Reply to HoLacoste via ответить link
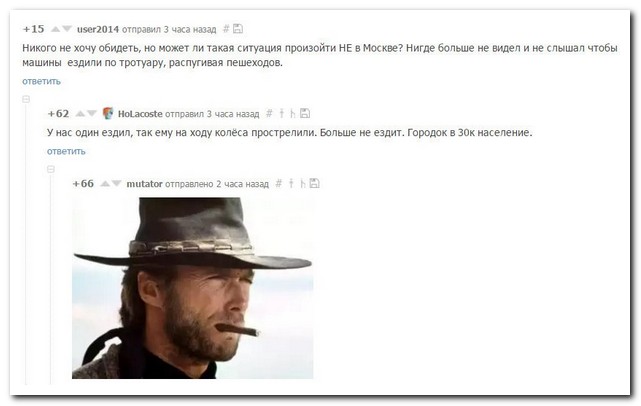641x406 pixels. [x=66, y=151]
